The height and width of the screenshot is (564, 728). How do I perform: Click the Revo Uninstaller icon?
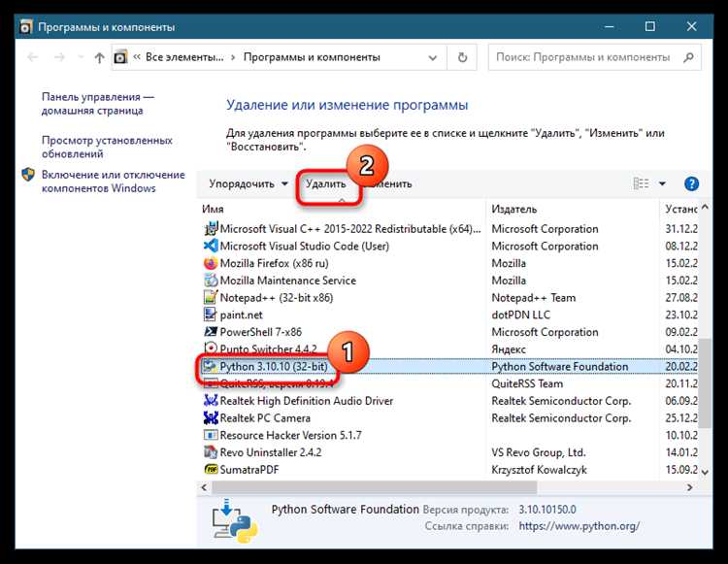click(211, 451)
